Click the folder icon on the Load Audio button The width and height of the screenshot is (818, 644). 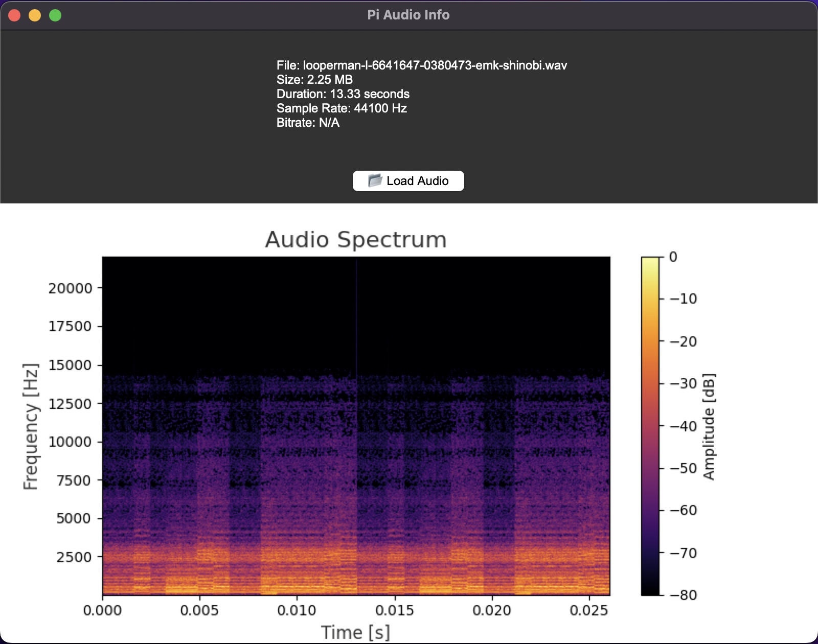tap(375, 180)
